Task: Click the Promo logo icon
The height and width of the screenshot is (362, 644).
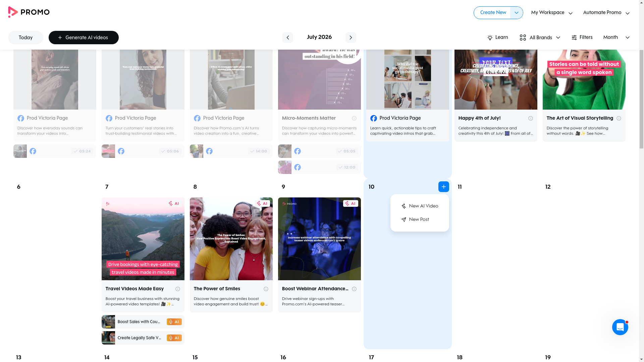Action: click(13, 12)
